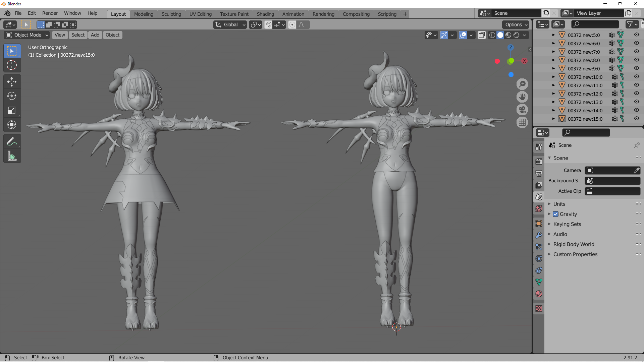Viewport: 644px width, 362px height.
Task: Click the 3D Cursor tool
Action: pos(12,65)
